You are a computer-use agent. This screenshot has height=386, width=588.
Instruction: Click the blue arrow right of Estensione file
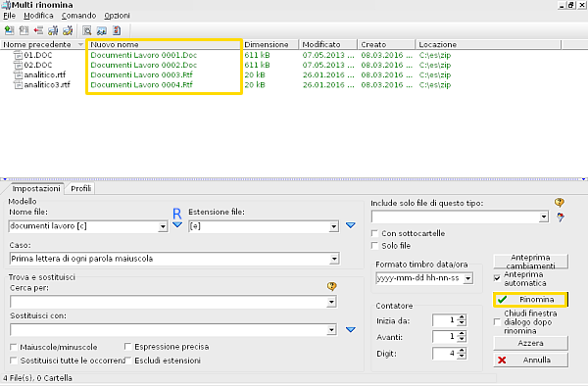click(350, 225)
